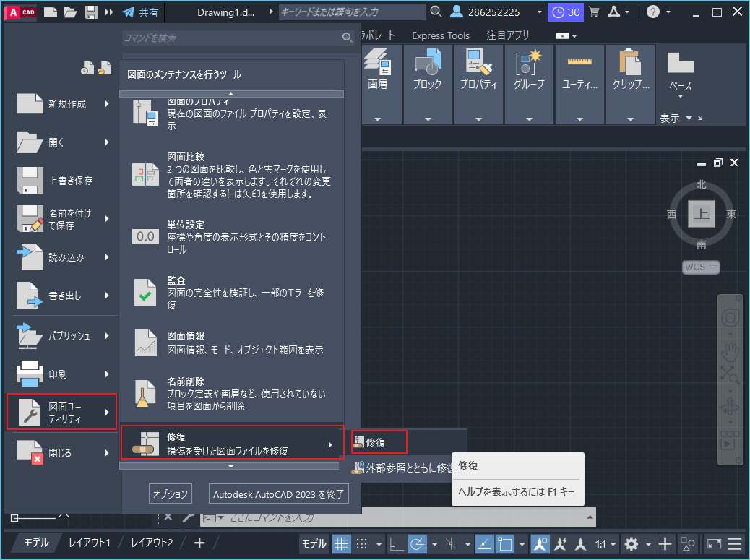Screen dimensions: 750x560
Task: Click the Print (印刷) printer icon
Action: click(x=30, y=374)
